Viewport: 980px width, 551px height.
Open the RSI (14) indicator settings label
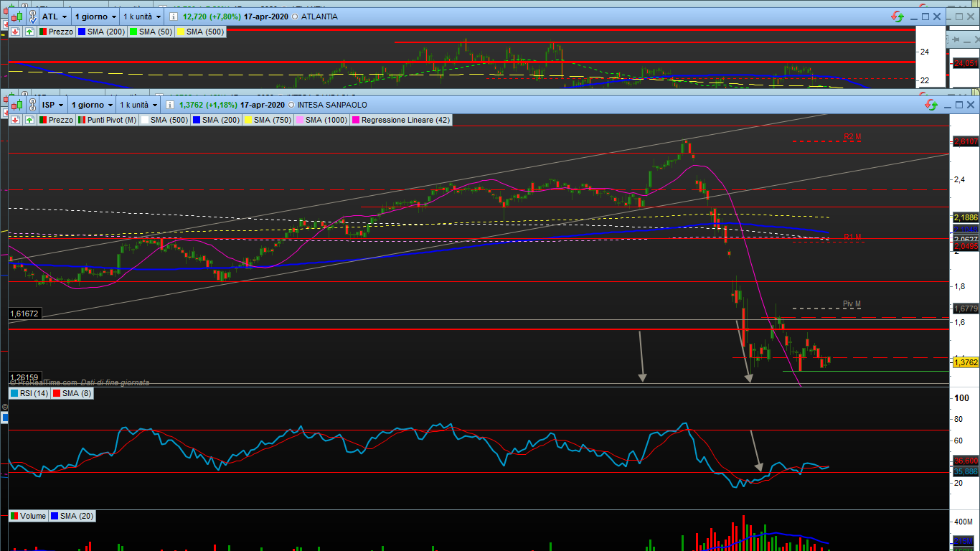tap(33, 393)
